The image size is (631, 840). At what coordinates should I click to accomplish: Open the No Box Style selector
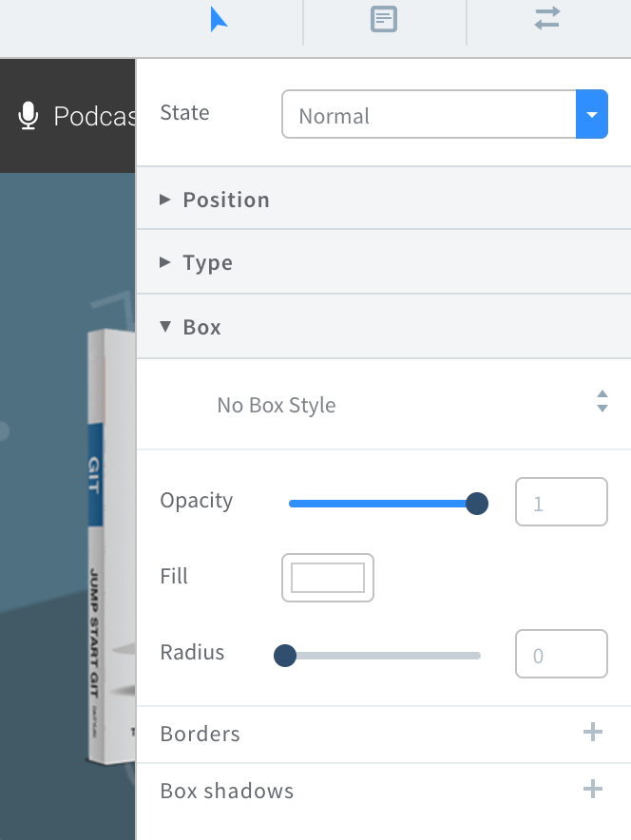pyautogui.click(x=384, y=405)
